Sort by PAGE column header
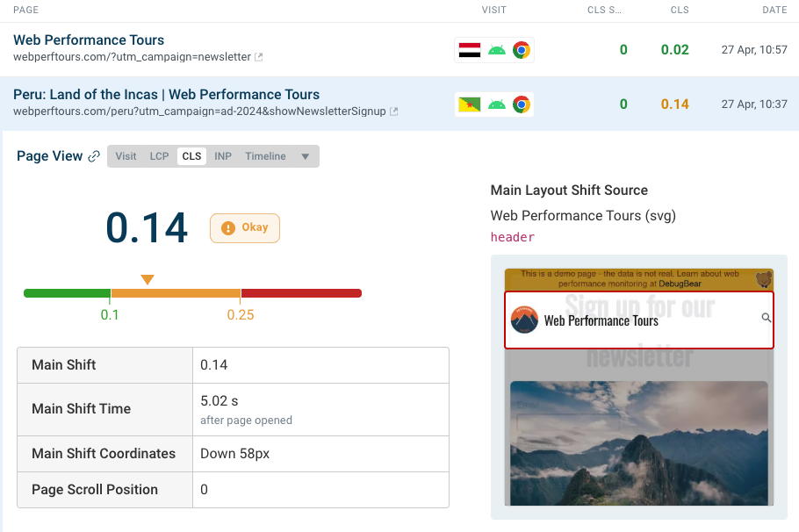799x532 pixels. [26, 11]
